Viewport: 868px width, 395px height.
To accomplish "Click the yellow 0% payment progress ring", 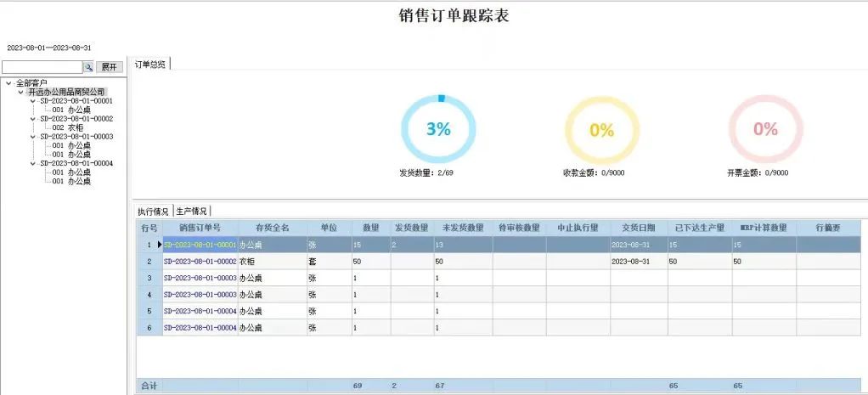I will coord(601,130).
